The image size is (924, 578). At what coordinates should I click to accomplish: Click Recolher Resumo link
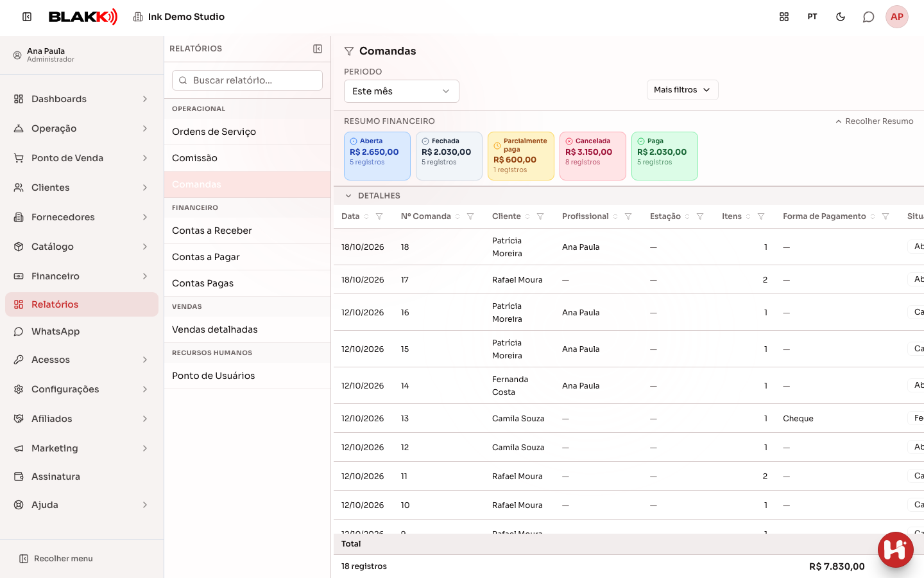click(874, 121)
